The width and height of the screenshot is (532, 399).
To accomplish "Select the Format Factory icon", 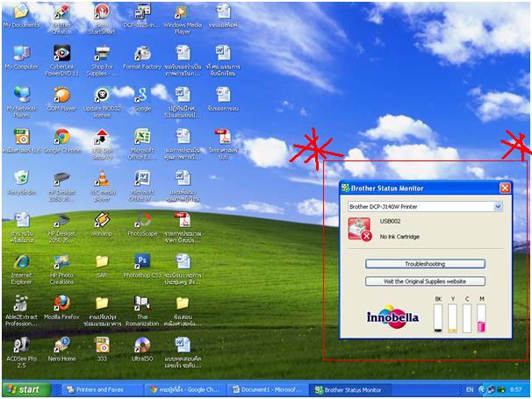I will point(142,57).
